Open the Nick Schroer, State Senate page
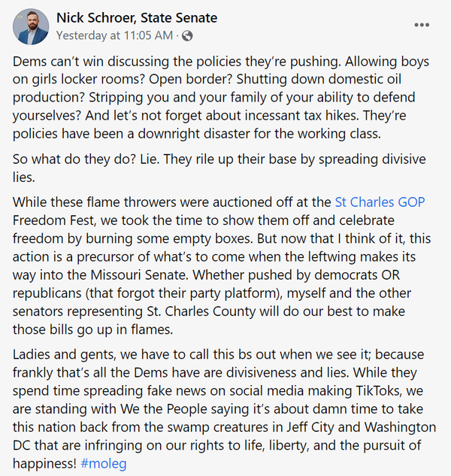The width and height of the screenshot is (451, 476). click(x=137, y=17)
